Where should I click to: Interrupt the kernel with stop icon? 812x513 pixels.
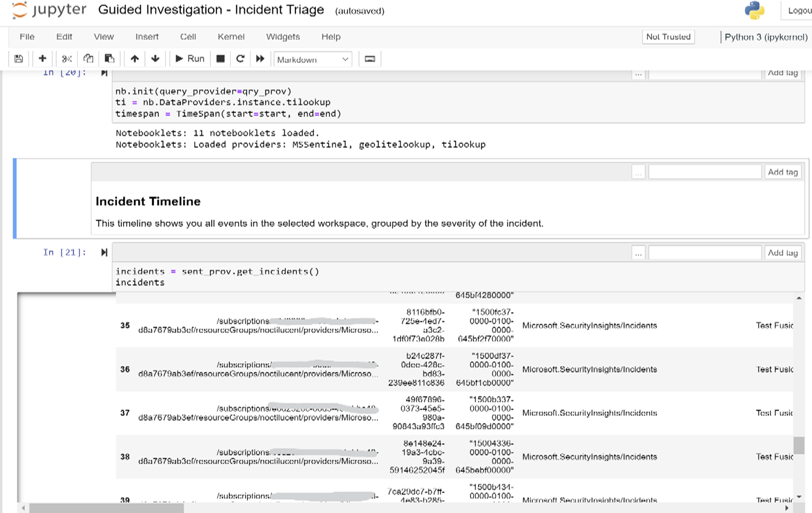[x=220, y=58]
